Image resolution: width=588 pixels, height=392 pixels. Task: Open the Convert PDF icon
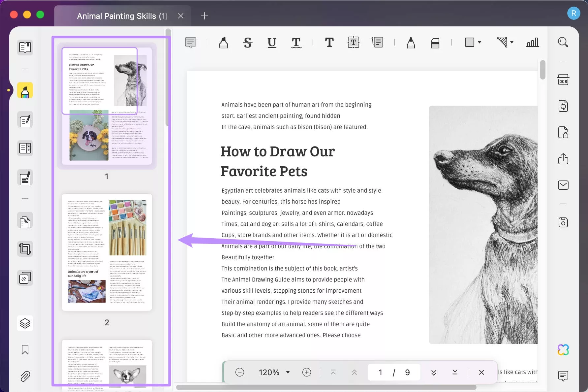point(563,106)
